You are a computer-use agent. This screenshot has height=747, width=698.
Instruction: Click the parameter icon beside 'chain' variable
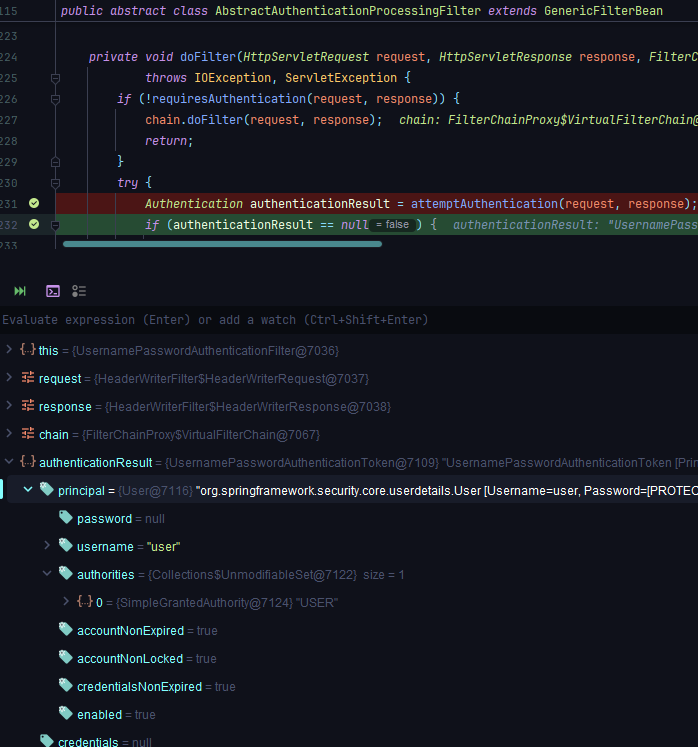(28, 434)
